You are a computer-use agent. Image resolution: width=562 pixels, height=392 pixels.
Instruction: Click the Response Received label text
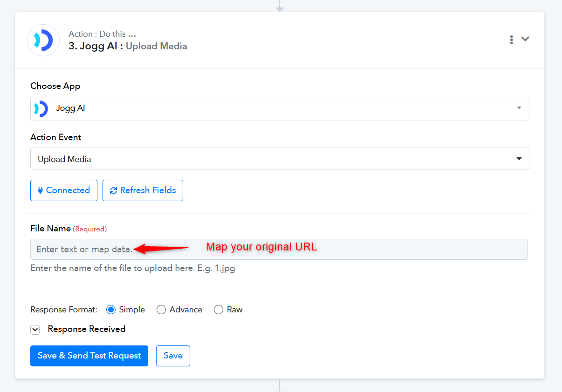[87, 329]
